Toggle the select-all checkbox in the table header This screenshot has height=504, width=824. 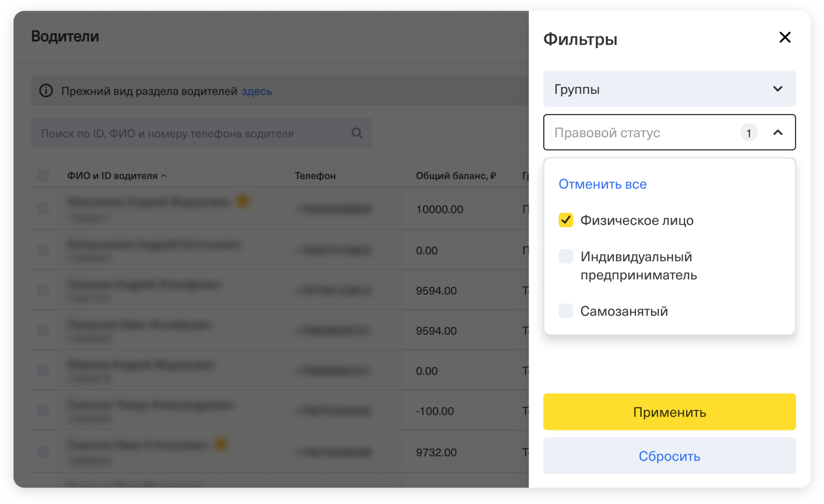[x=43, y=176]
